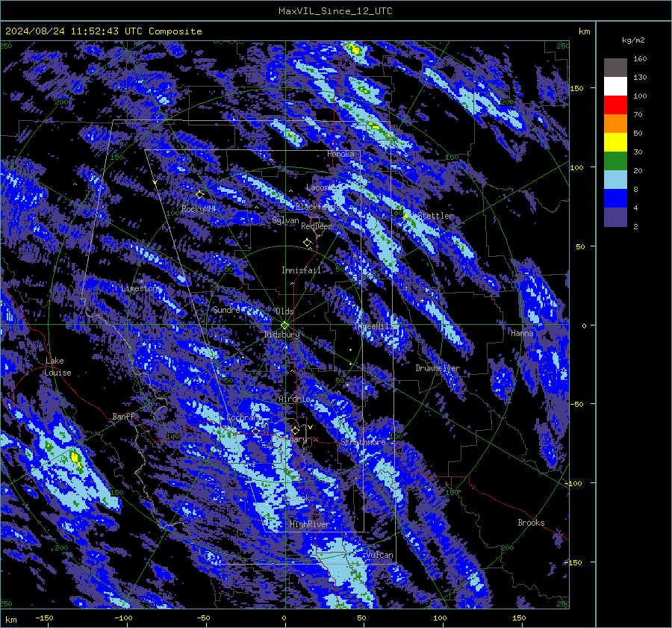Click the Blackfalds city label
This screenshot has height=628, width=672.
tap(317, 207)
